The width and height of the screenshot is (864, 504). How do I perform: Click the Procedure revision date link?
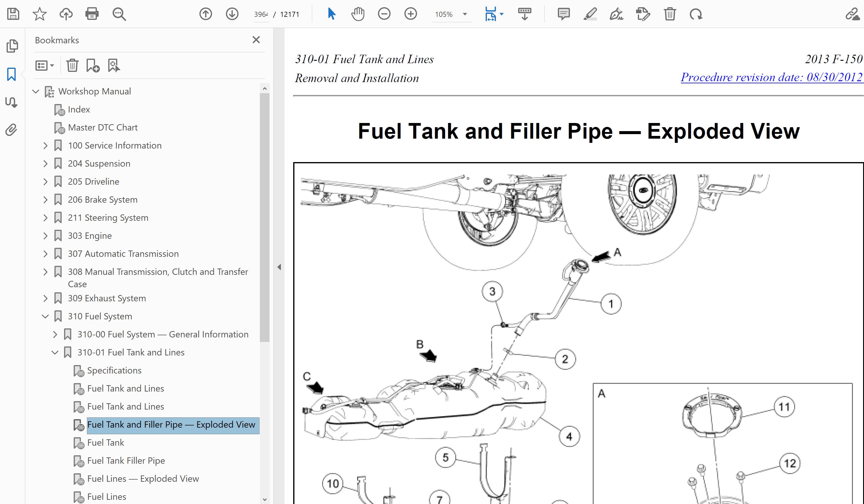(x=771, y=77)
